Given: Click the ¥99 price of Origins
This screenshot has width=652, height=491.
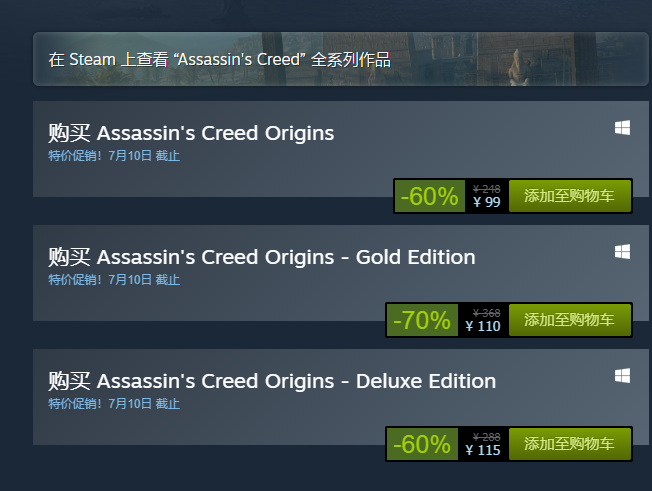Looking at the screenshot, I should pyautogui.click(x=486, y=202).
